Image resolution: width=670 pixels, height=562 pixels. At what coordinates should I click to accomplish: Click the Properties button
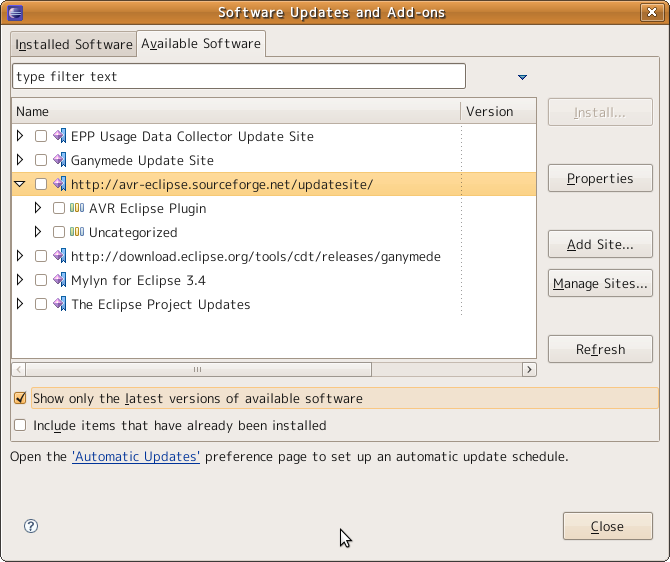click(x=600, y=178)
